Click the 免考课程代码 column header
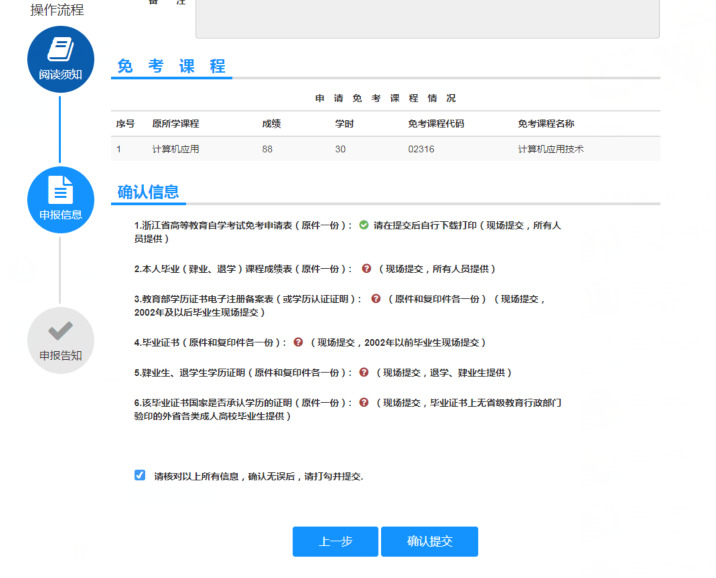716x578 pixels. click(435, 124)
